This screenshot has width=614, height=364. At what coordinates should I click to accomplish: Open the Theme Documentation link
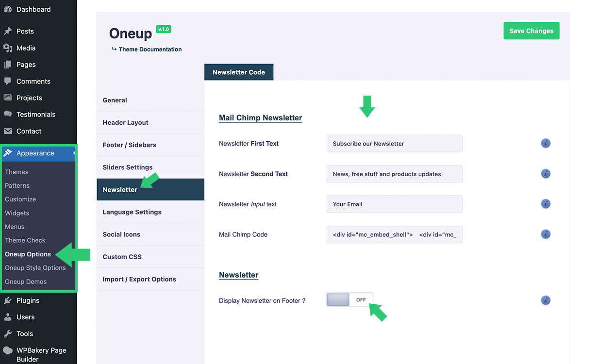(150, 50)
